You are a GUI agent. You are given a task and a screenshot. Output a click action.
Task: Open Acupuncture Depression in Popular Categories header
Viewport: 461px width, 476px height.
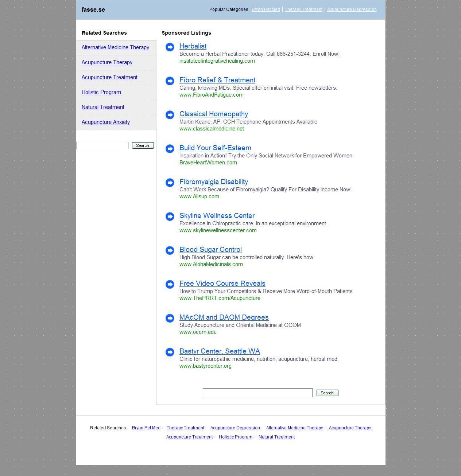click(352, 9)
